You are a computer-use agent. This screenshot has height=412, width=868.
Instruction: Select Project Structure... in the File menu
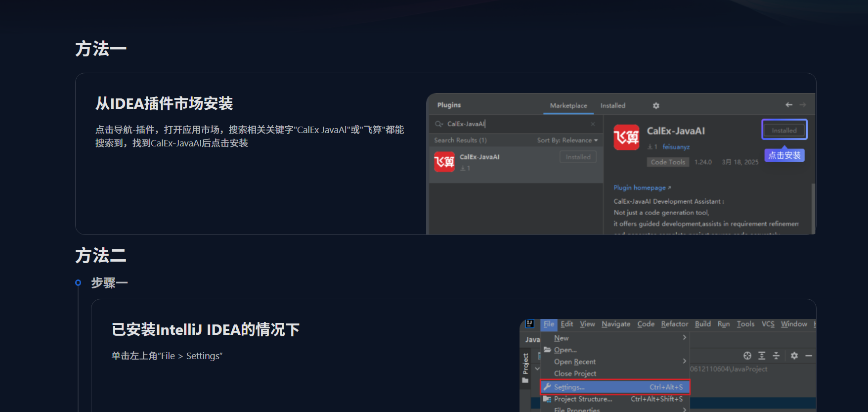click(x=615, y=399)
